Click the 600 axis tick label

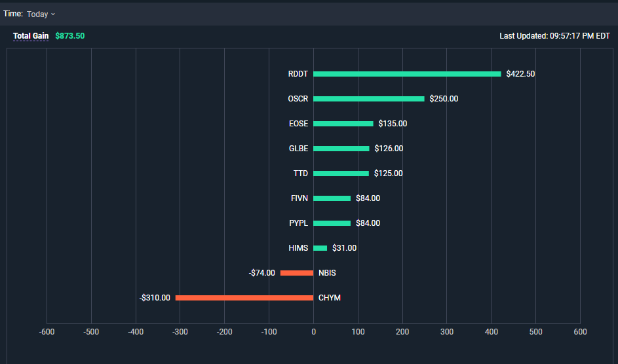click(x=580, y=332)
